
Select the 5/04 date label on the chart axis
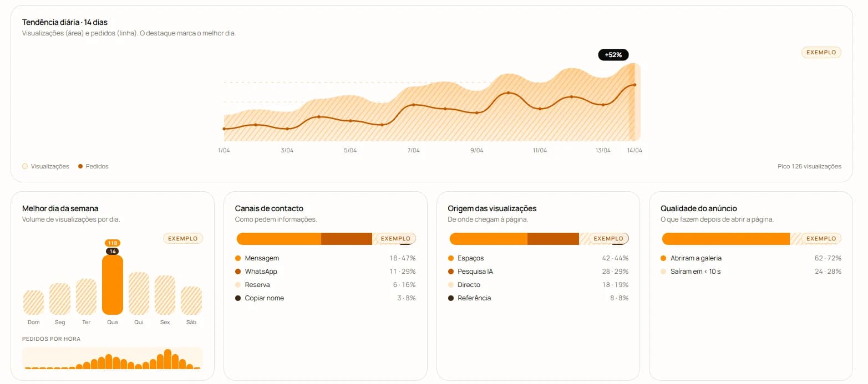point(351,151)
